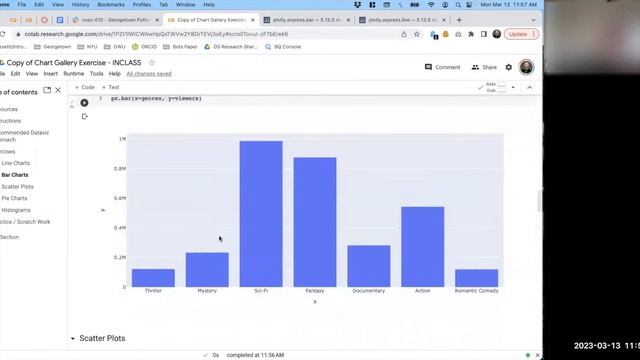This screenshot has width=640, height=360.
Task: Add a new Text cell
Action: tap(110, 87)
